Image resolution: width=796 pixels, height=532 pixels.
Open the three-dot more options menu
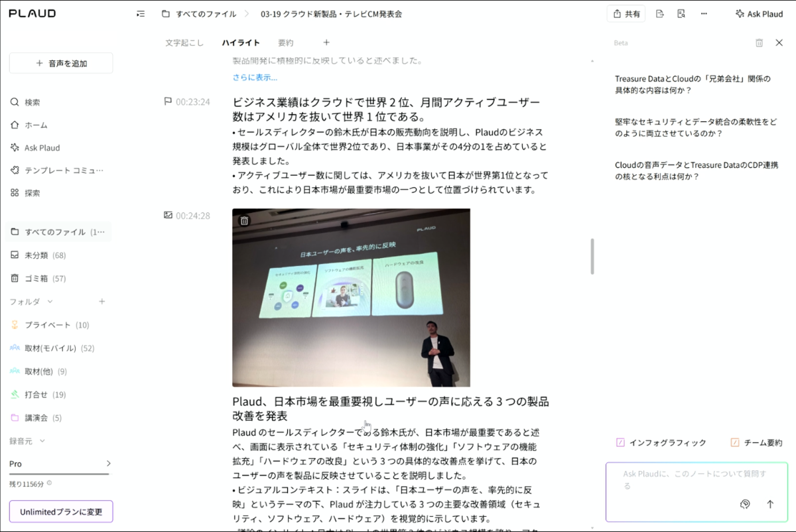point(704,13)
